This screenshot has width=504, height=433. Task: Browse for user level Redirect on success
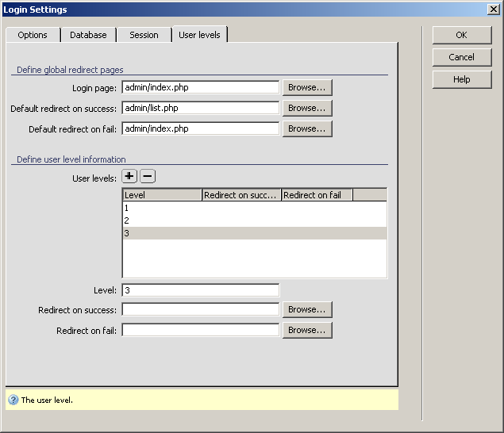307,309
